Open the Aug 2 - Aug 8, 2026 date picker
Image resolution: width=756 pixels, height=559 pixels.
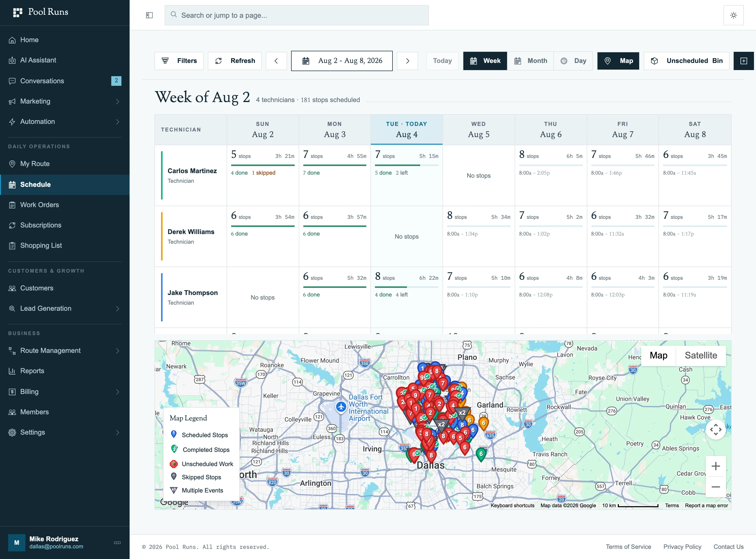[342, 61]
